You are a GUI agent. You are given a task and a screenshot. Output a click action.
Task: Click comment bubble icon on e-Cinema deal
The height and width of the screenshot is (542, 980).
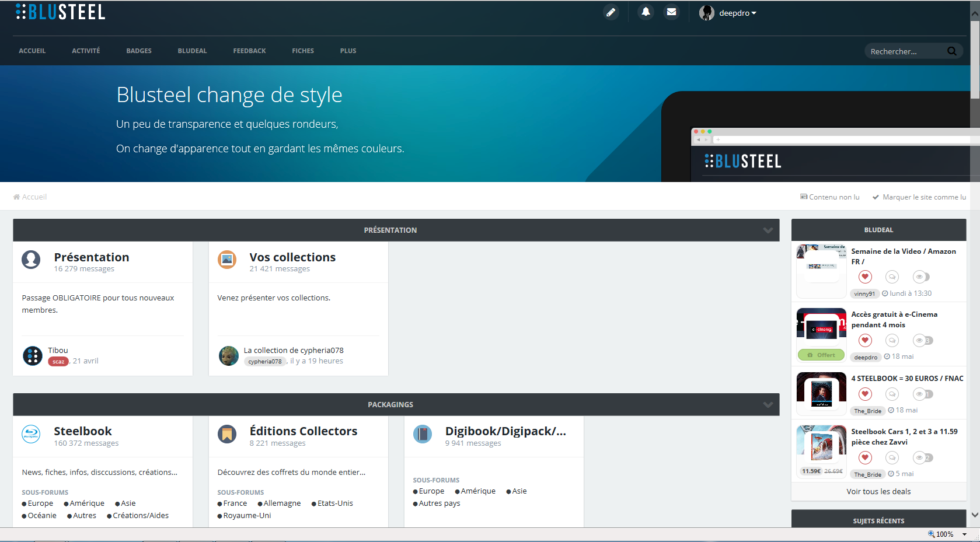(892, 341)
